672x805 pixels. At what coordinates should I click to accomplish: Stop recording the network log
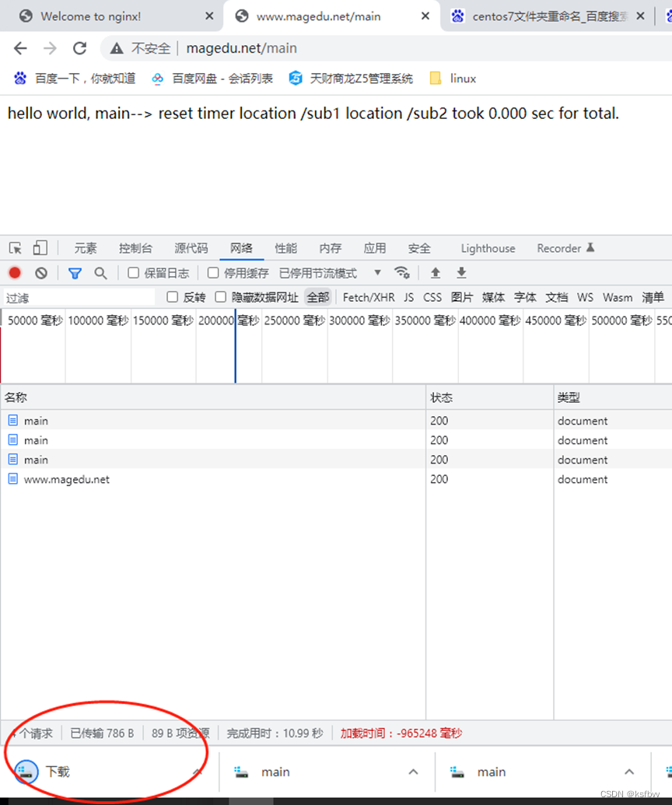tap(15, 273)
